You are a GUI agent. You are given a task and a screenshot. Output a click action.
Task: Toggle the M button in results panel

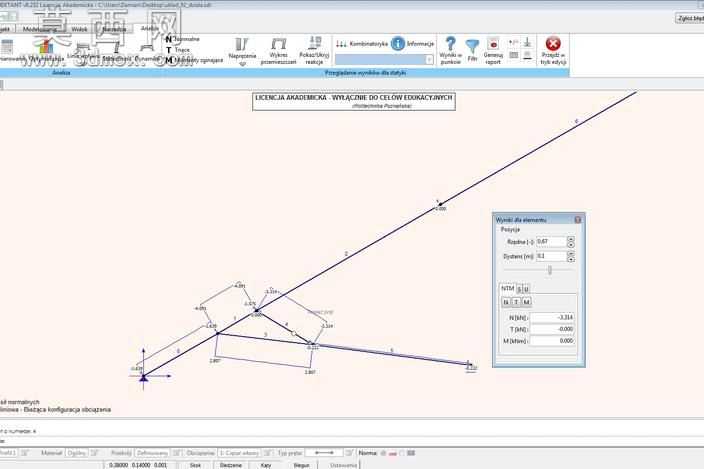point(527,302)
